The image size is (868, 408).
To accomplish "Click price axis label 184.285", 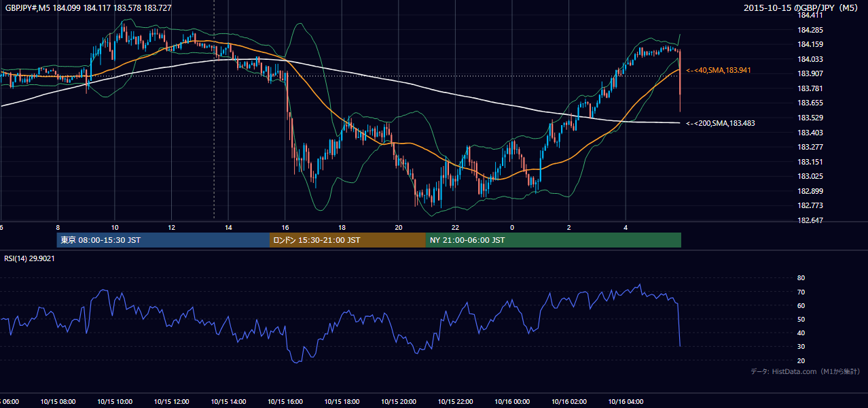I will click(810, 30).
